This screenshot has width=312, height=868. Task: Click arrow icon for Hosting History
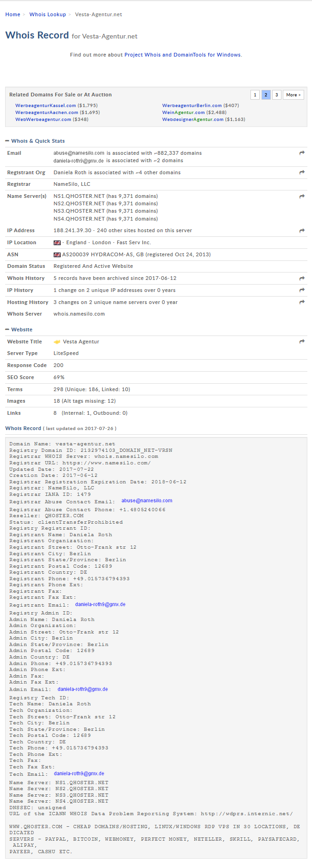pos(302,302)
